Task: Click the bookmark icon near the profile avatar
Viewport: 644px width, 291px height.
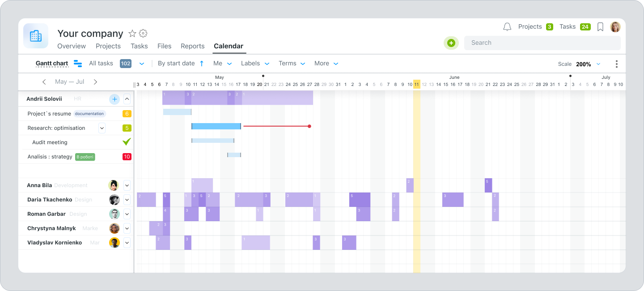Action: [x=600, y=27]
